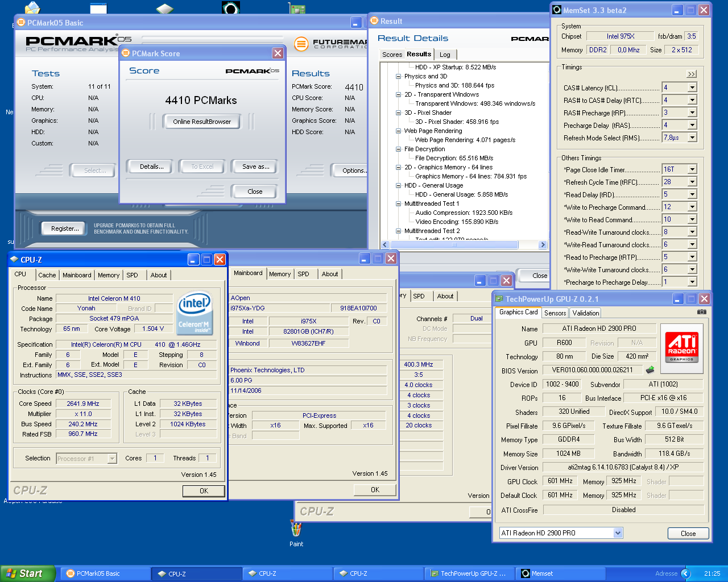Click the BIOS Version field in GPU-Z
Screen dimensions: 728x582
click(x=593, y=370)
